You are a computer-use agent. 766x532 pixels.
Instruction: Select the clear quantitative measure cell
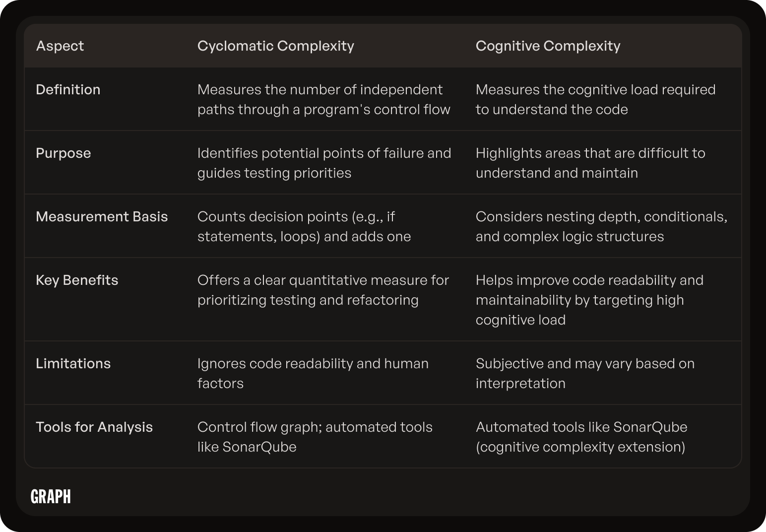323,290
